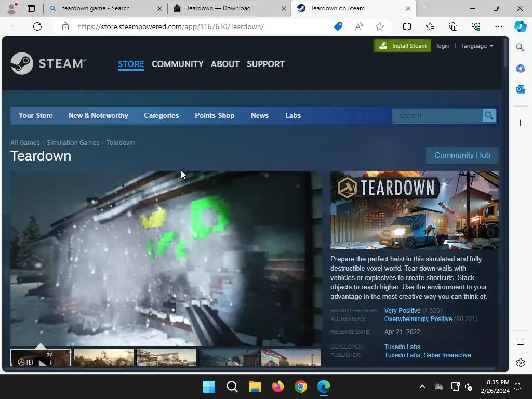Open the Categories menu
Image resolution: width=532 pixels, height=399 pixels.
(162, 116)
